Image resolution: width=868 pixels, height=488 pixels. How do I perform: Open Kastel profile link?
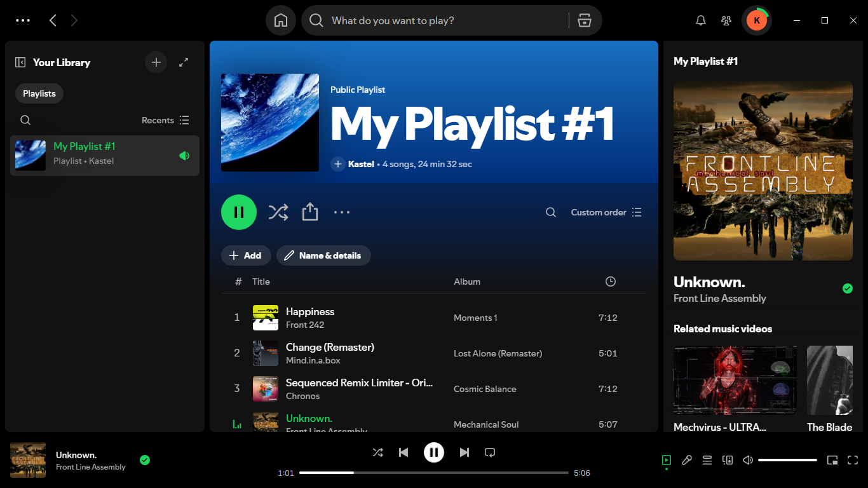pyautogui.click(x=361, y=164)
